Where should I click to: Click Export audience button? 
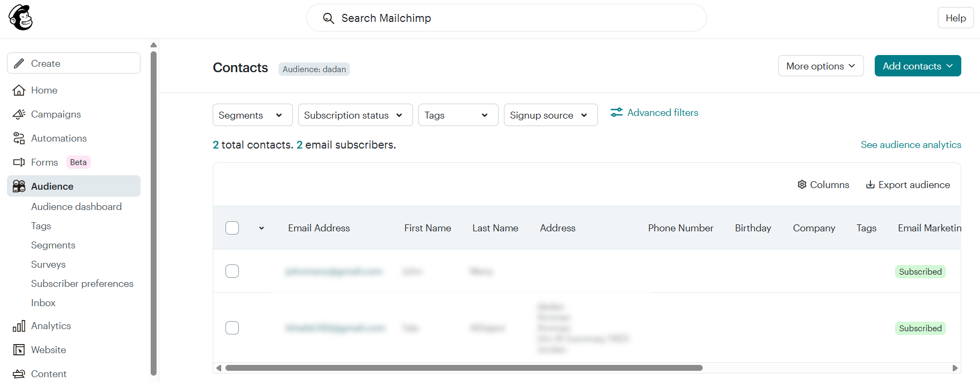pos(908,184)
